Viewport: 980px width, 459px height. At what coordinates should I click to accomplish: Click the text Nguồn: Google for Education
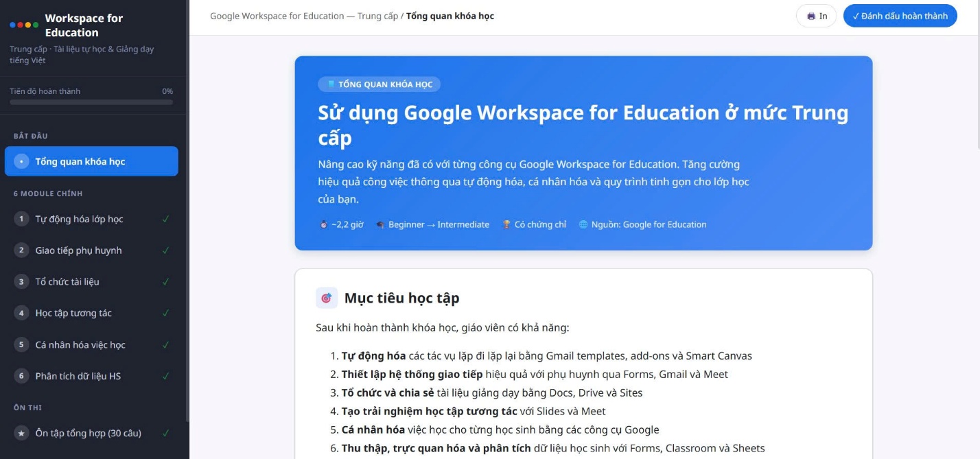pos(649,224)
